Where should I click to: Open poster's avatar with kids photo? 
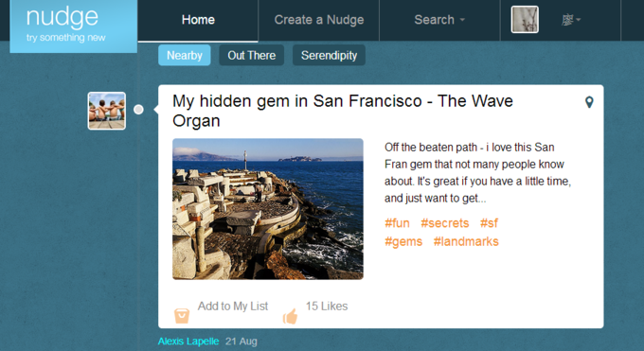click(107, 111)
